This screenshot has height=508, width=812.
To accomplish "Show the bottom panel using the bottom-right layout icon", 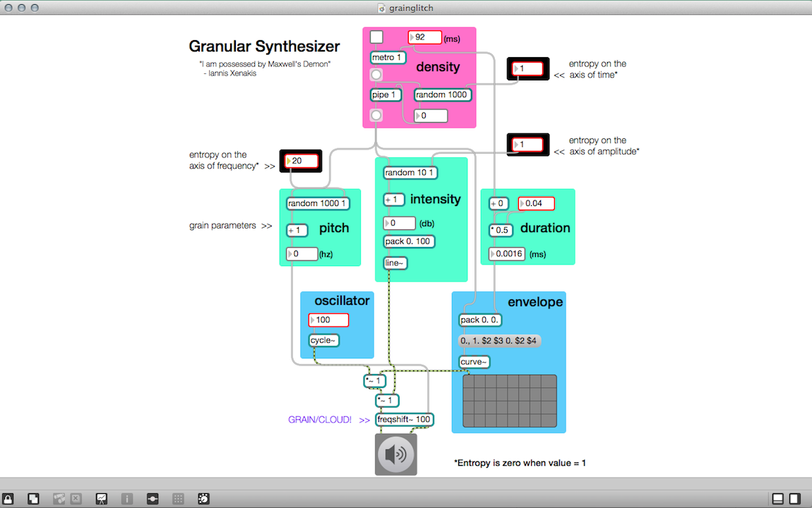I will point(777,499).
